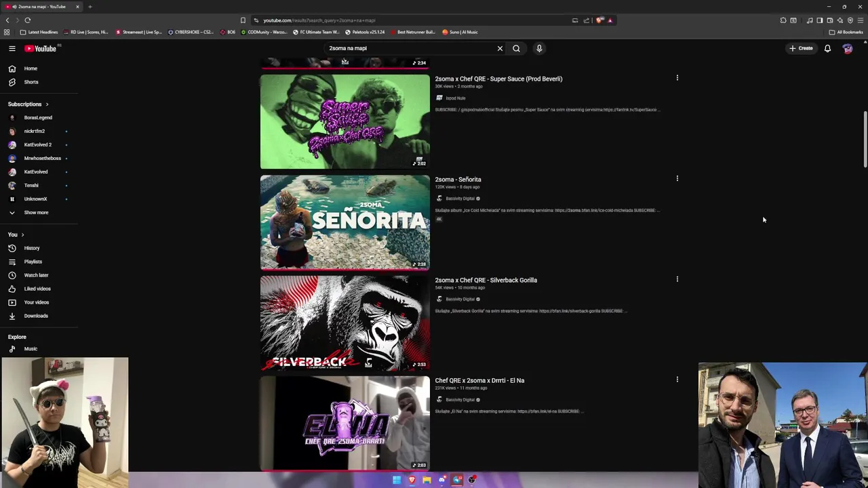The image size is (868, 488).
Task: Play the El Na video thumbnail
Action: click(x=344, y=423)
